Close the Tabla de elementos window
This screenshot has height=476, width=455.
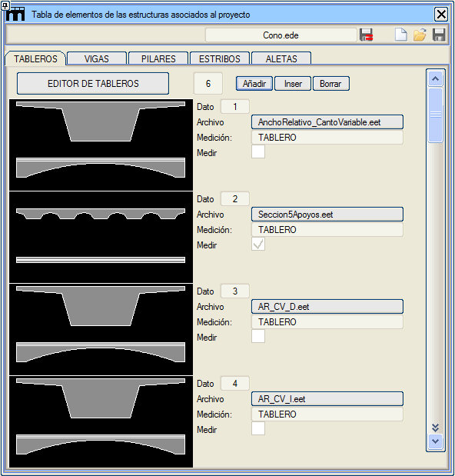tap(441, 15)
